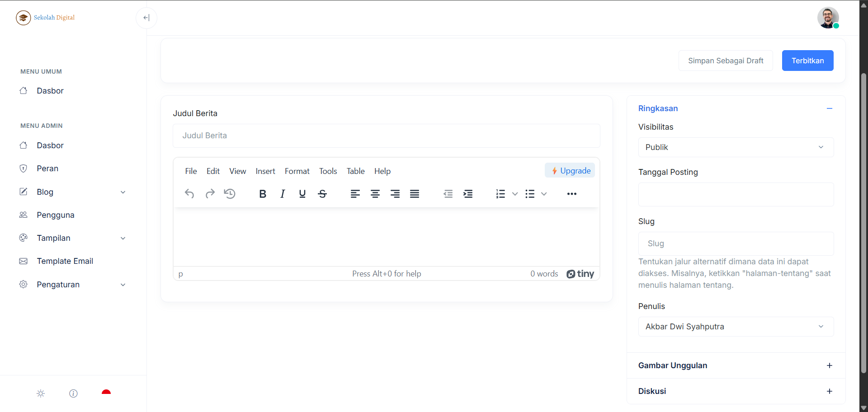Collapse the sidebar with arrow button
Viewport: 868px width, 412px height.
146,18
